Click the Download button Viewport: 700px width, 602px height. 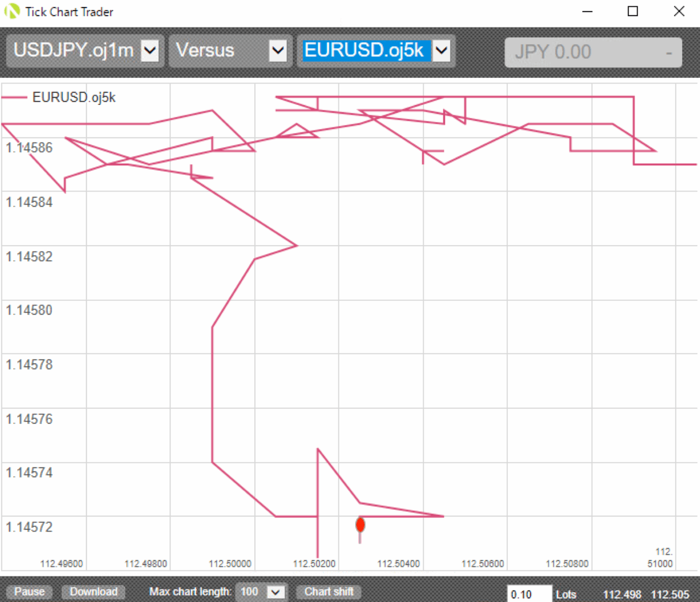tap(93, 592)
